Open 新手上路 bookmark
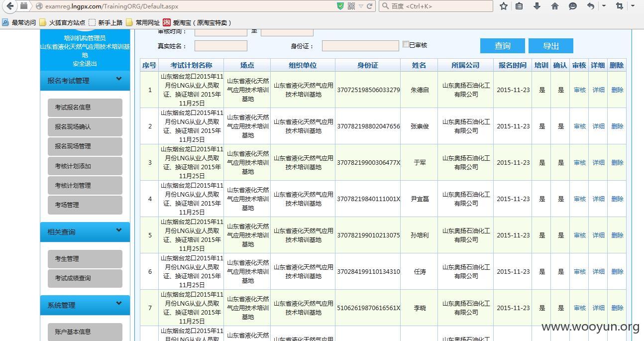The width and height of the screenshot is (644, 341). click(x=106, y=22)
